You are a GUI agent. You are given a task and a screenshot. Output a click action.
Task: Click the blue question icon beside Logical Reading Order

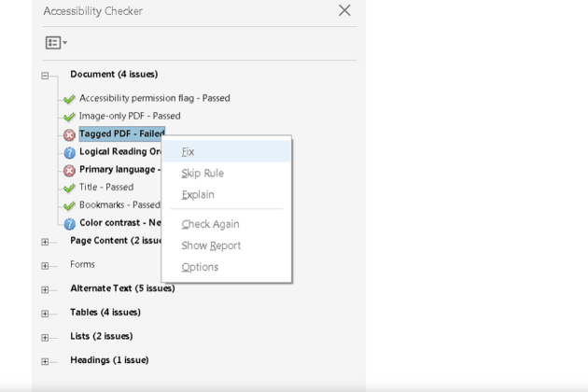point(69,152)
